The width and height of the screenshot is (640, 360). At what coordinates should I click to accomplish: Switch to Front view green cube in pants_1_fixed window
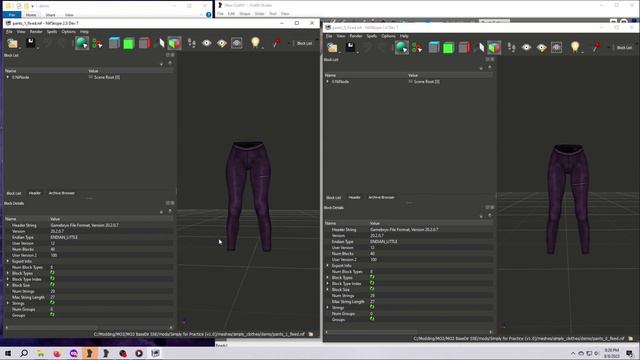pyautogui.click(x=129, y=43)
